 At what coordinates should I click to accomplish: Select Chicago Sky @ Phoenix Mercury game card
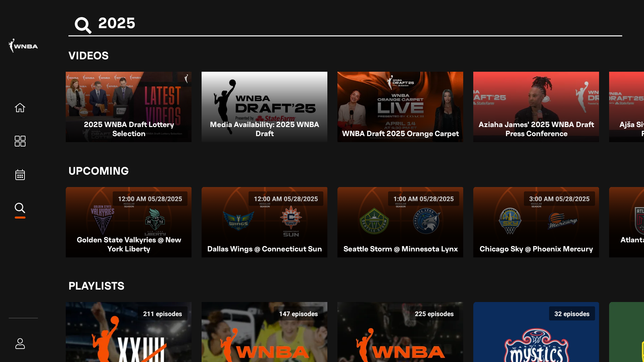(x=536, y=222)
